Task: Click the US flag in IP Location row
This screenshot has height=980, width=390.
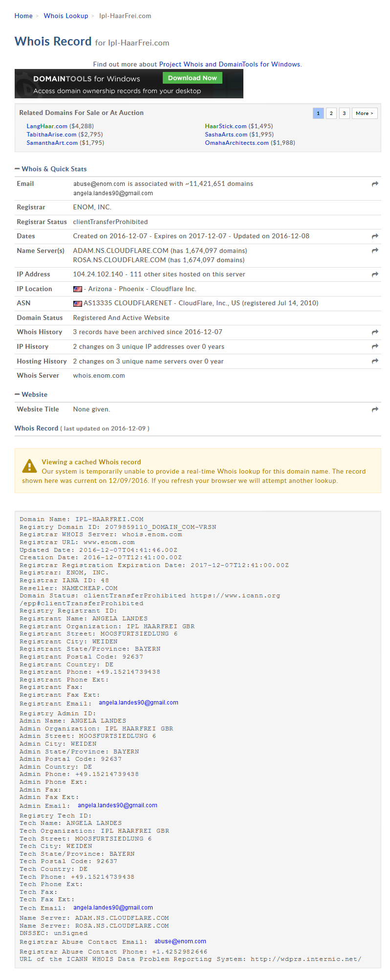Action: 78,289
